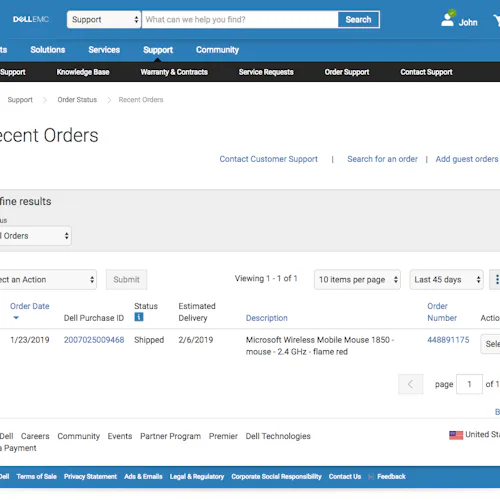Open the Last 45 days dropdown
This screenshot has width=500, height=500.
point(446,279)
